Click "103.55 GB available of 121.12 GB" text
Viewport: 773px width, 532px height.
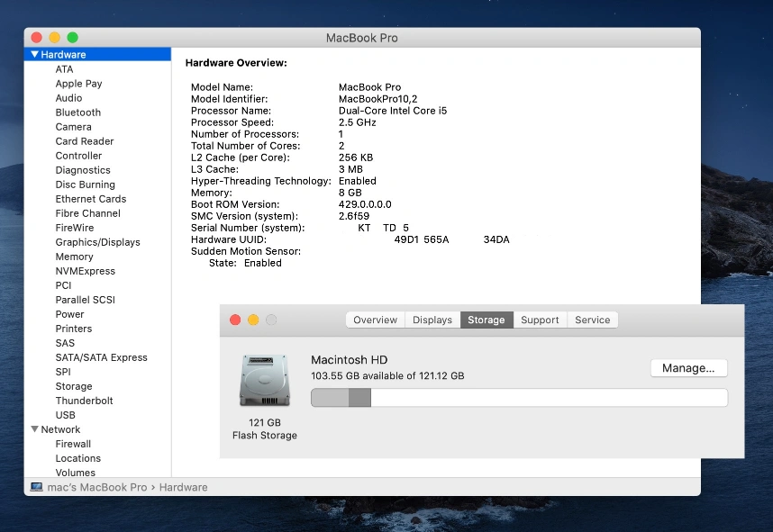click(388, 376)
